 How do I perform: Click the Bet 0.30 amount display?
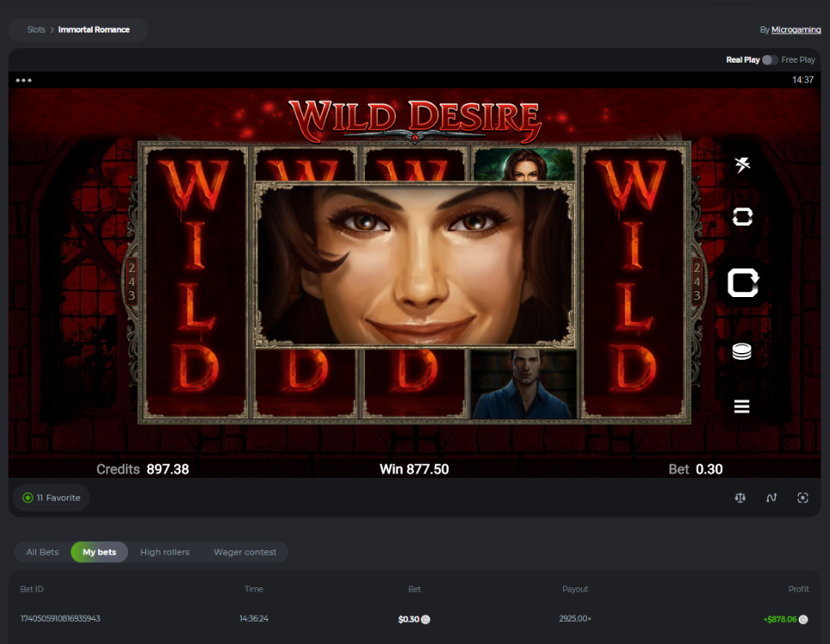pos(695,470)
